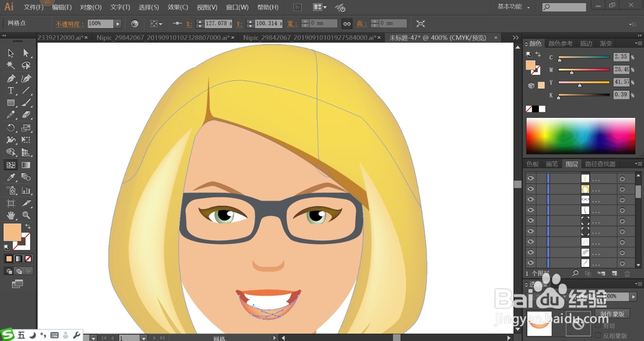The image size is (644, 341).
Task: Select the Selection (black arrow) tool
Action: 11,53
